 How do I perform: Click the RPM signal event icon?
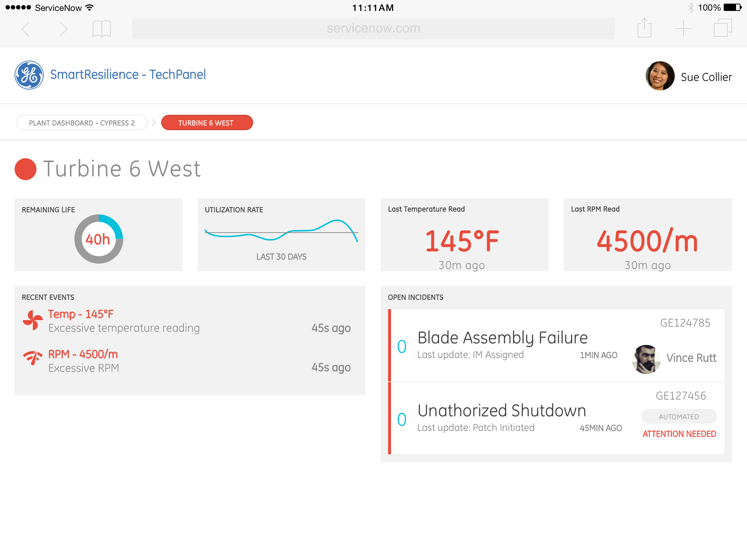point(33,358)
